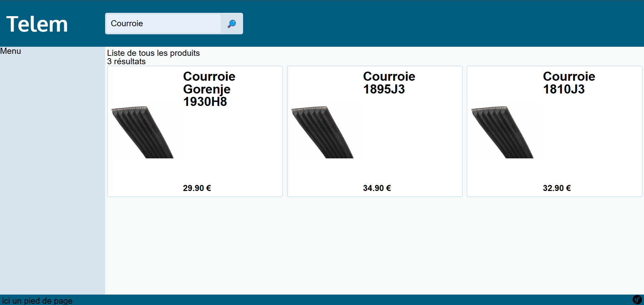Screen dimensions: 644x305
Task: Select the Courroie Gorenje 1930H8 title
Action: (209, 89)
